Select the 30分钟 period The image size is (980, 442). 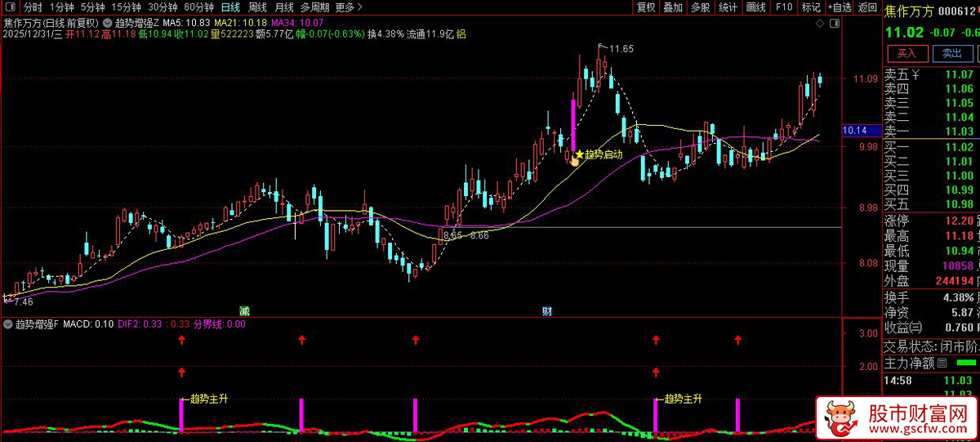click(163, 7)
